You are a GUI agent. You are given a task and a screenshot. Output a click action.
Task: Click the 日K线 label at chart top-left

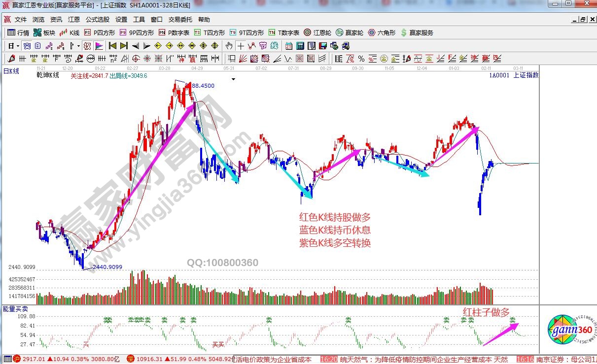pos(11,71)
